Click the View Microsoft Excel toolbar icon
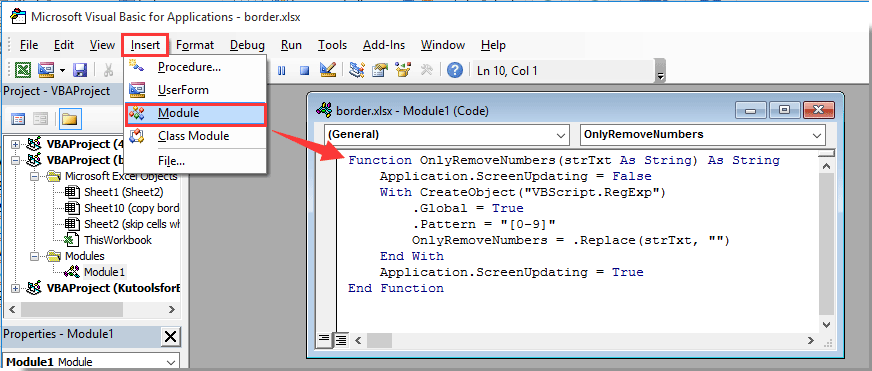Viewport: 872px width, 371px height. [23, 70]
